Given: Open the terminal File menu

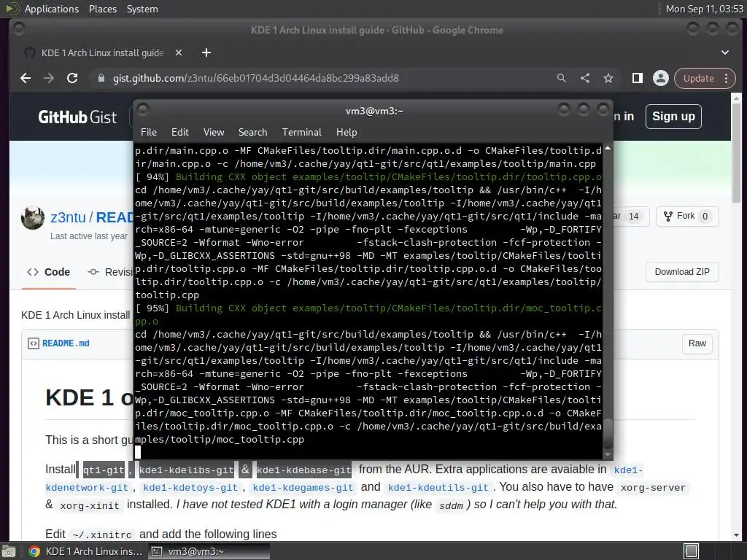Looking at the screenshot, I should click(x=149, y=133).
